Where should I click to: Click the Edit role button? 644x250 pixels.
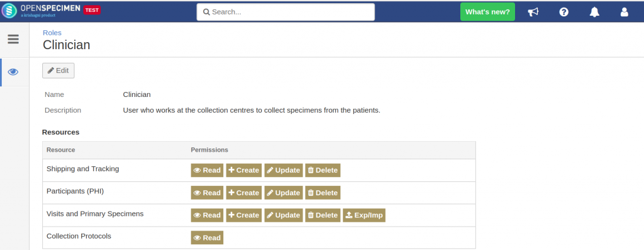(58, 71)
